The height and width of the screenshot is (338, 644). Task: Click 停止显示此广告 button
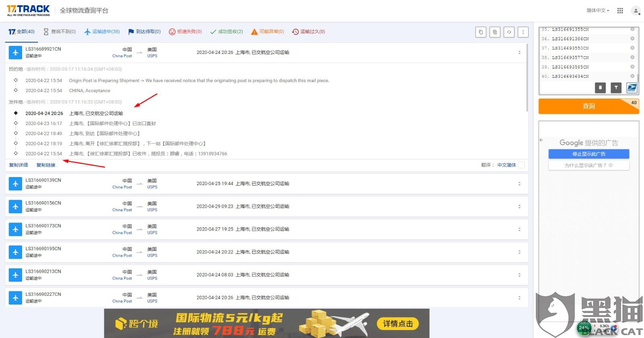(x=589, y=154)
